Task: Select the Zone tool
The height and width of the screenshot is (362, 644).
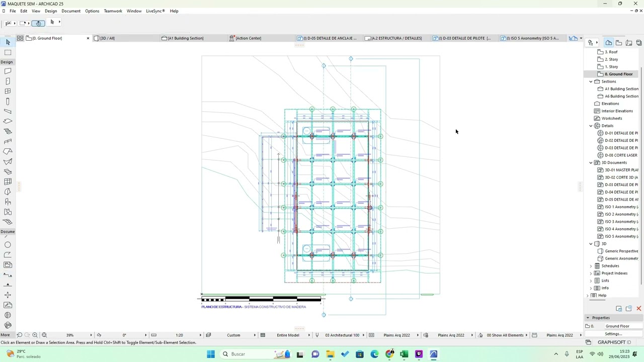Action: [8, 212]
